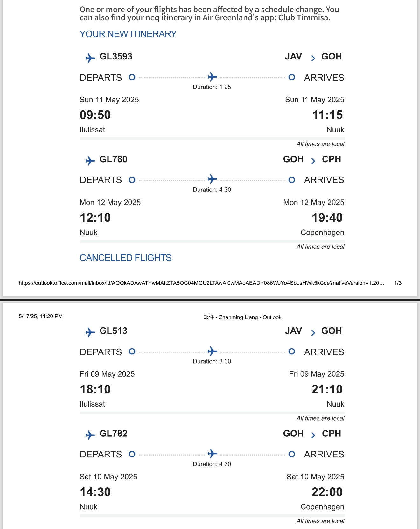Click the chevron between GOH and CPH for GL782
Screen dimensions: 420x529
pos(313,435)
